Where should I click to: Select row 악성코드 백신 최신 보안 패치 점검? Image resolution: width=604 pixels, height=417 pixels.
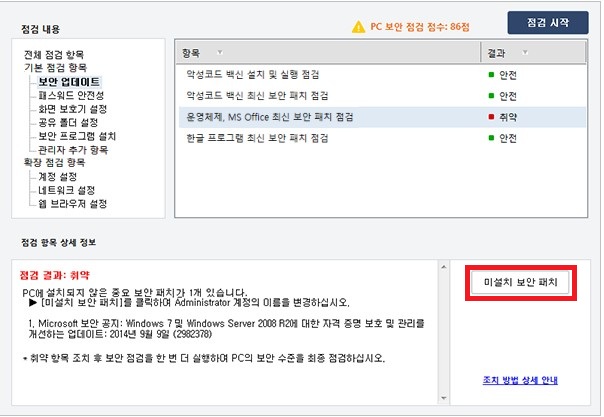pyautogui.click(x=381, y=95)
